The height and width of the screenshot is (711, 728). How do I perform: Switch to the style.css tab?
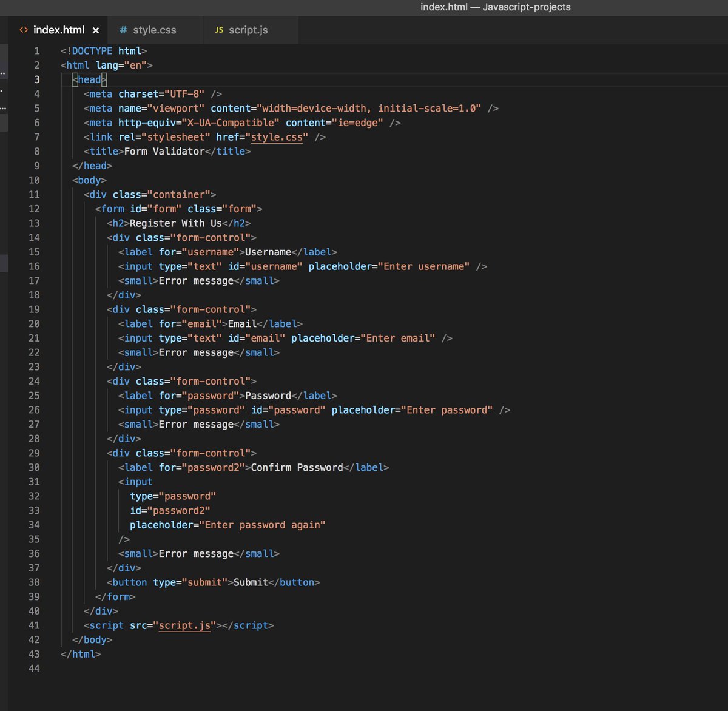coord(155,30)
